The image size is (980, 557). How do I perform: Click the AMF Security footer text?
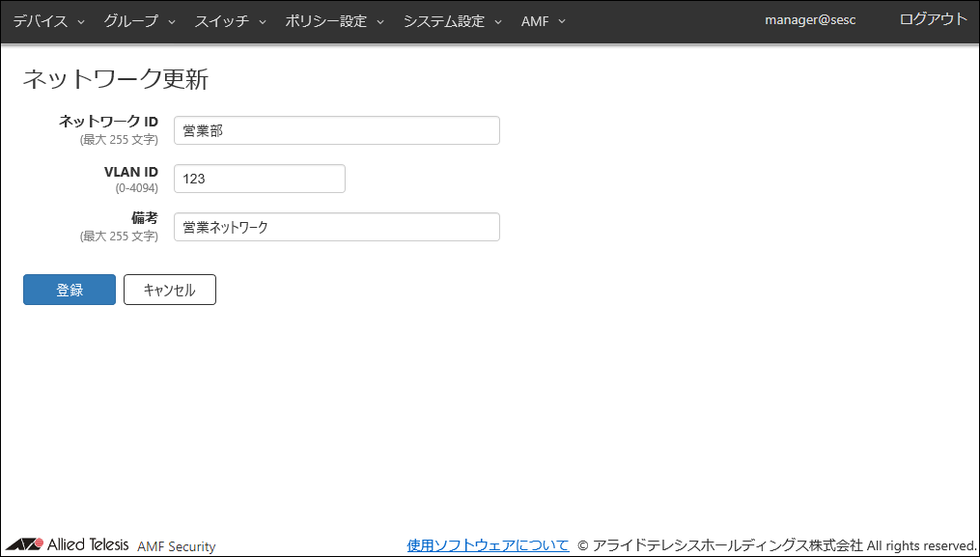tap(177, 546)
